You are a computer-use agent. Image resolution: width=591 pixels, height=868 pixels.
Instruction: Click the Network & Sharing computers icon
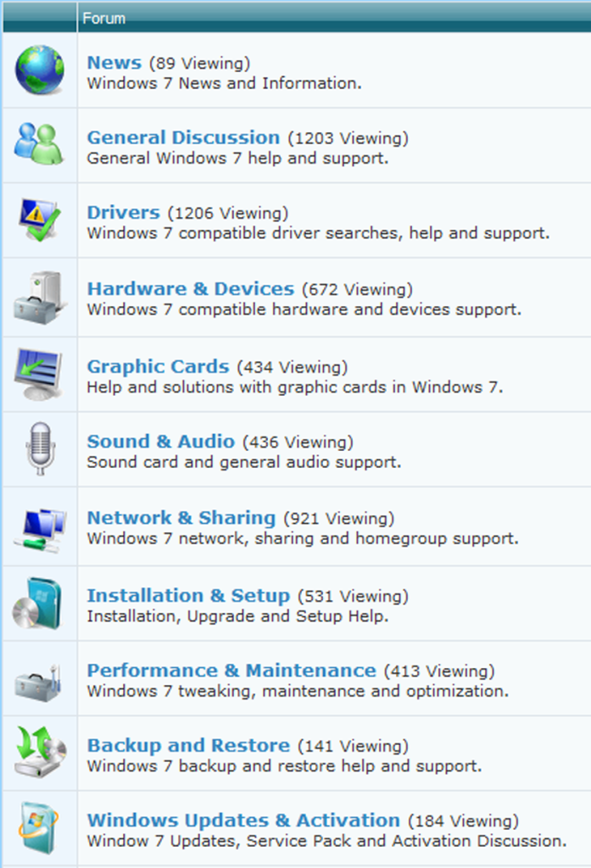pyautogui.click(x=39, y=526)
